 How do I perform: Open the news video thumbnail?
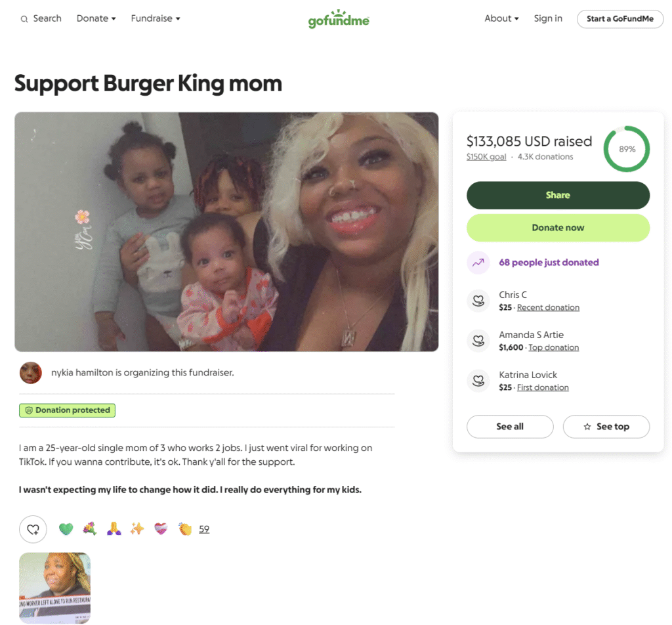55,588
